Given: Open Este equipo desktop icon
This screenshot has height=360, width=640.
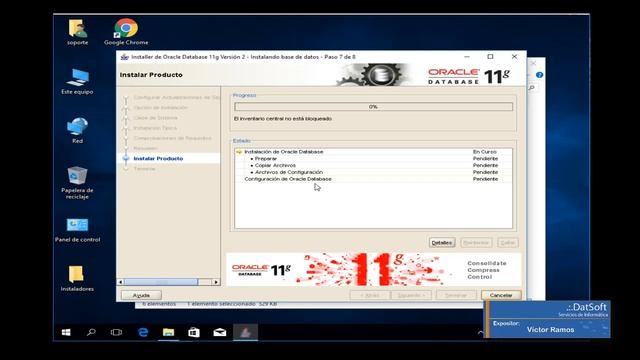Looking at the screenshot, I should [x=77, y=81].
